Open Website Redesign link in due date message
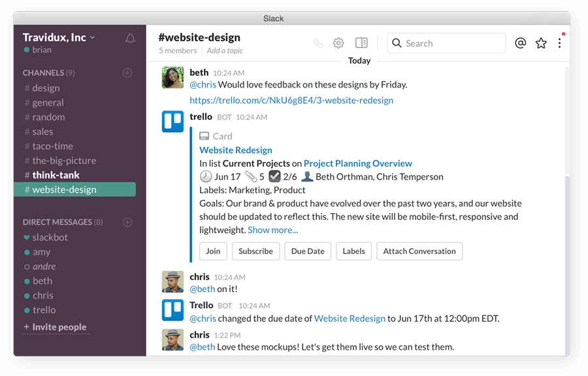Screen dimensions: 588x376 (x=350, y=319)
